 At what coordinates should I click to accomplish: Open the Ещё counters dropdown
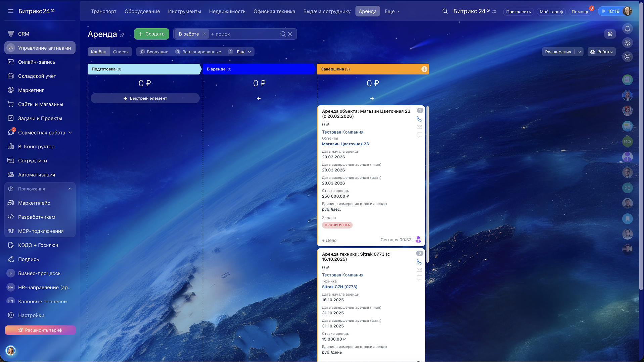click(244, 52)
